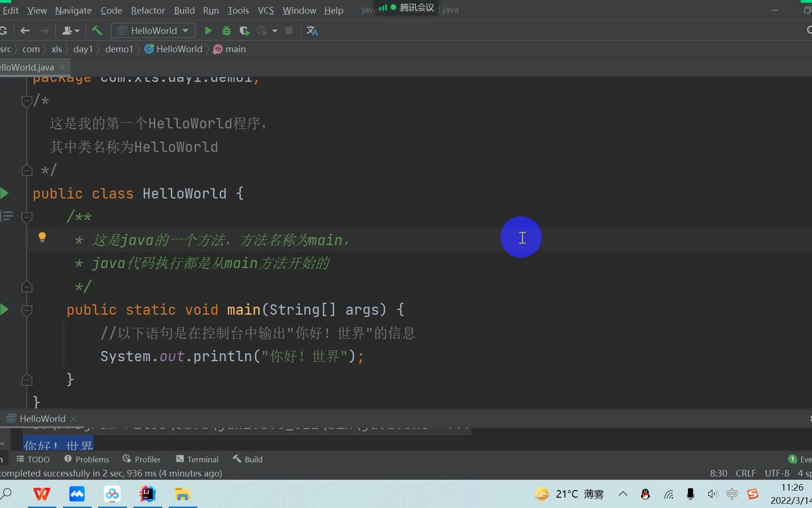Open File Explorer from the taskbar
This screenshot has width=812, height=508.
point(182,494)
